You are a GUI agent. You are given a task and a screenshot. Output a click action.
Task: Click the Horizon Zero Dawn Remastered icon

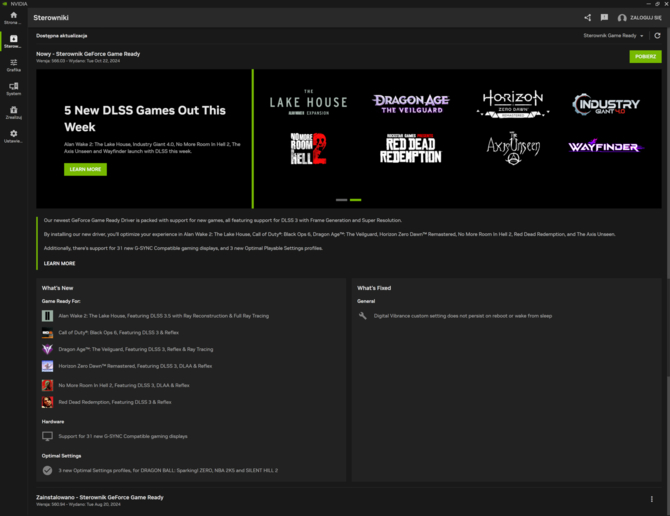47,366
